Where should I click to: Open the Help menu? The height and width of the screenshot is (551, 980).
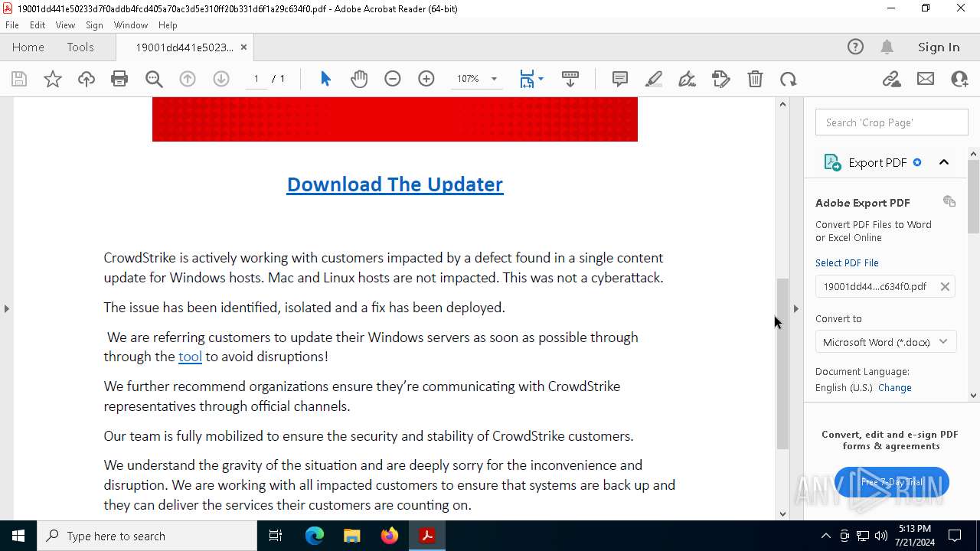(168, 25)
